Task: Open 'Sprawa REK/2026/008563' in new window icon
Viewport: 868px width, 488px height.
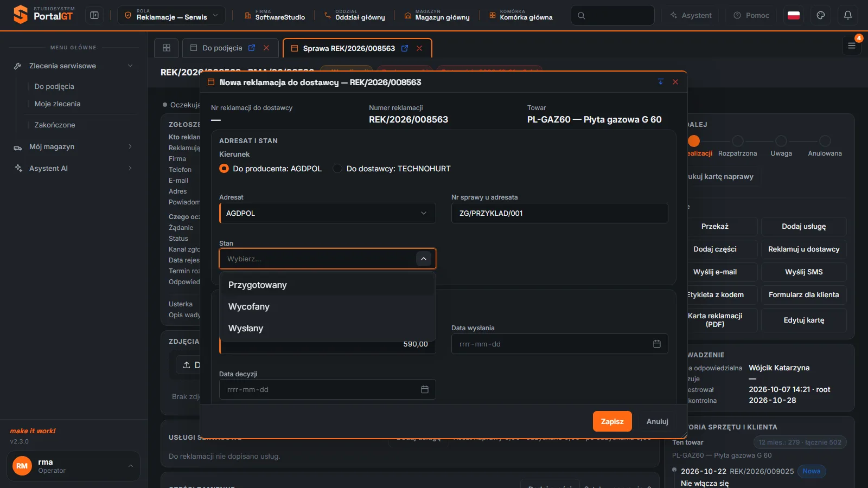Action: point(405,48)
